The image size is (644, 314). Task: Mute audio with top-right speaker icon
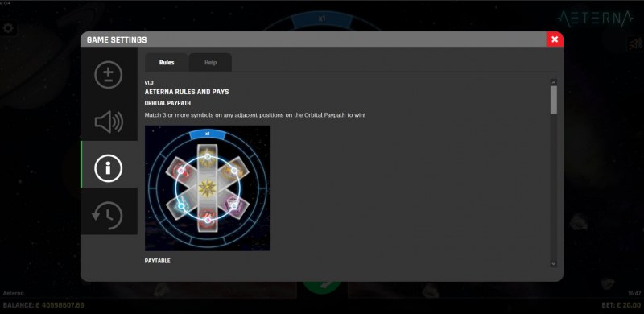coord(635,44)
